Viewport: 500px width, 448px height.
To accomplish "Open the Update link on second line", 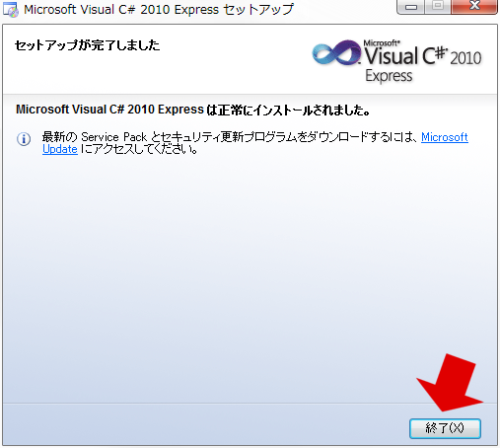I will coord(60,149).
